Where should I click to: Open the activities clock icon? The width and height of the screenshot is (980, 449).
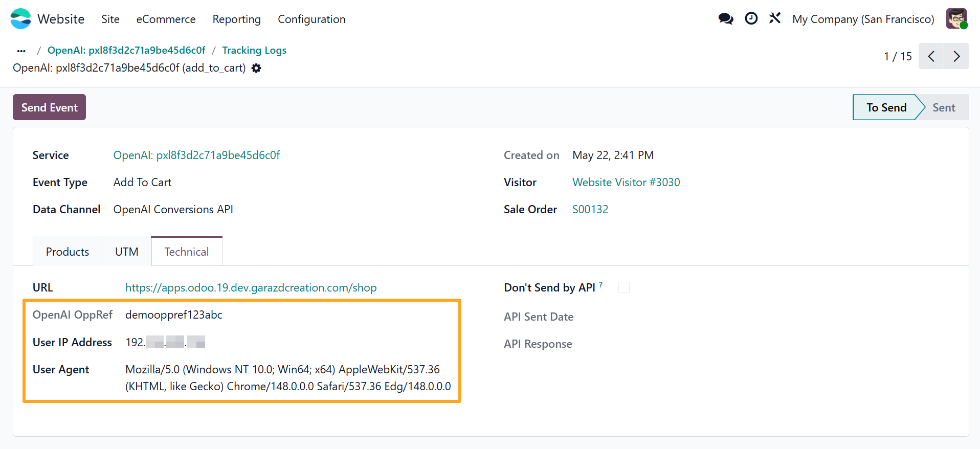(751, 18)
